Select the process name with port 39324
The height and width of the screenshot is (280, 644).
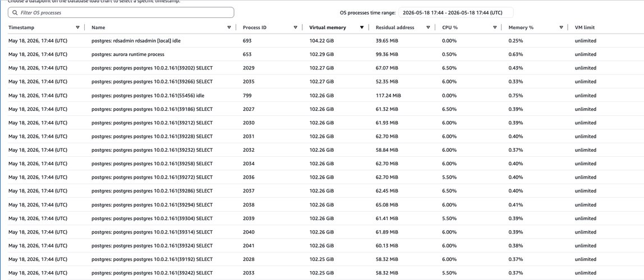tap(152, 246)
